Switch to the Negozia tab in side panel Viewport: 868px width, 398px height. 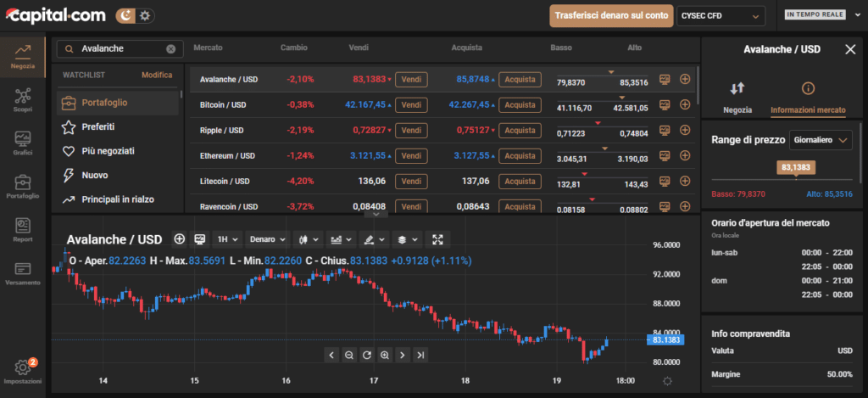click(x=737, y=98)
